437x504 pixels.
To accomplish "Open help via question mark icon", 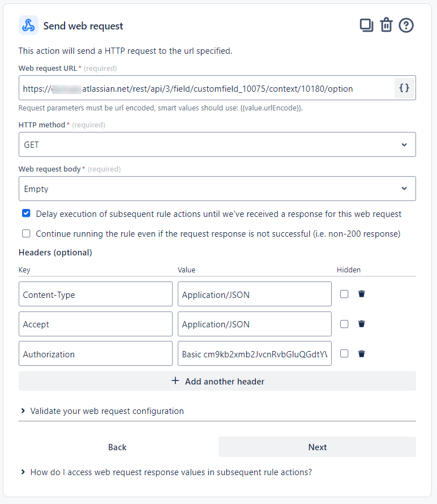I will [x=406, y=25].
